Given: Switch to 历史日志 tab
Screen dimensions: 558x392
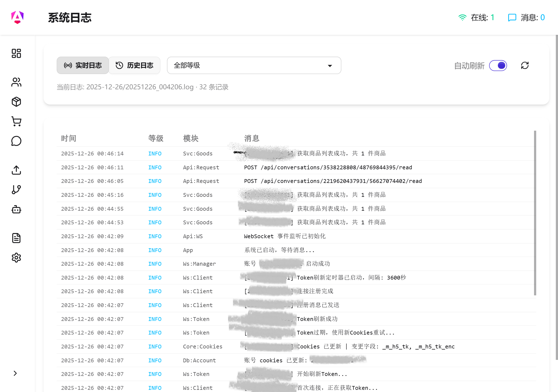Looking at the screenshot, I should pyautogui.click(x=135, y=65).
